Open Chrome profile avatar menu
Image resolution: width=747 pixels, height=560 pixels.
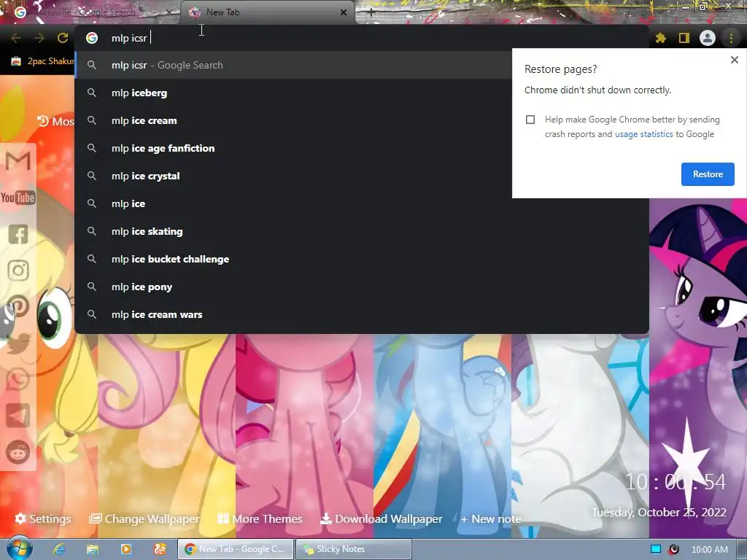(708, 38)
